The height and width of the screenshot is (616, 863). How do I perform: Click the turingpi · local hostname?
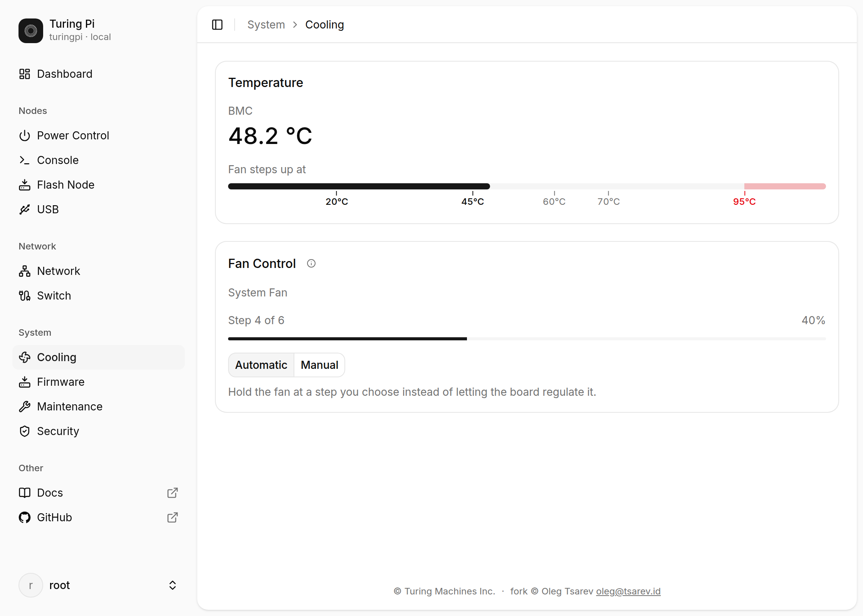(x=80, y=37)
